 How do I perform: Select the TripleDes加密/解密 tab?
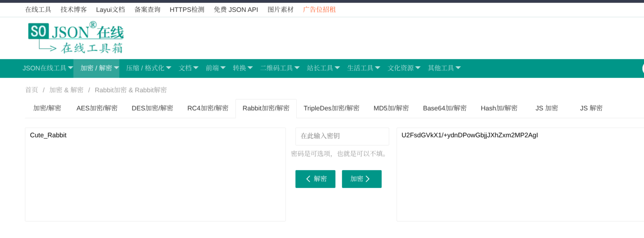331,108
